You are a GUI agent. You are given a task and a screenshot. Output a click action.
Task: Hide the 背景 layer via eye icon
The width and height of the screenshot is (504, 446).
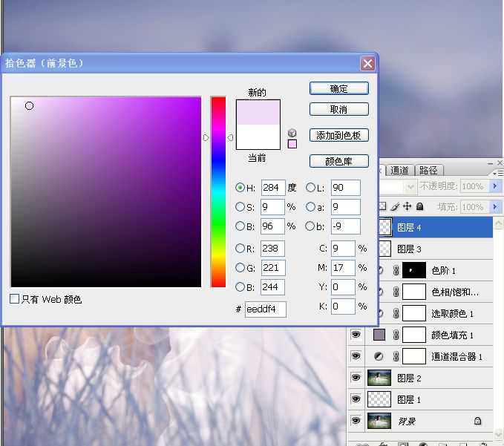pyautogui.click(x=356, y=421)
